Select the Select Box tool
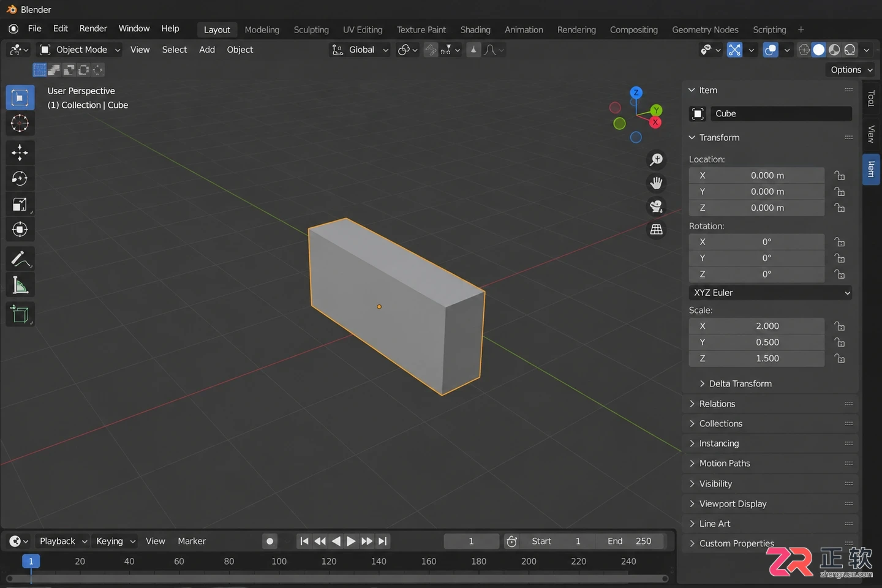This screenshot has width=882, height=588. (x=20, y=98)
